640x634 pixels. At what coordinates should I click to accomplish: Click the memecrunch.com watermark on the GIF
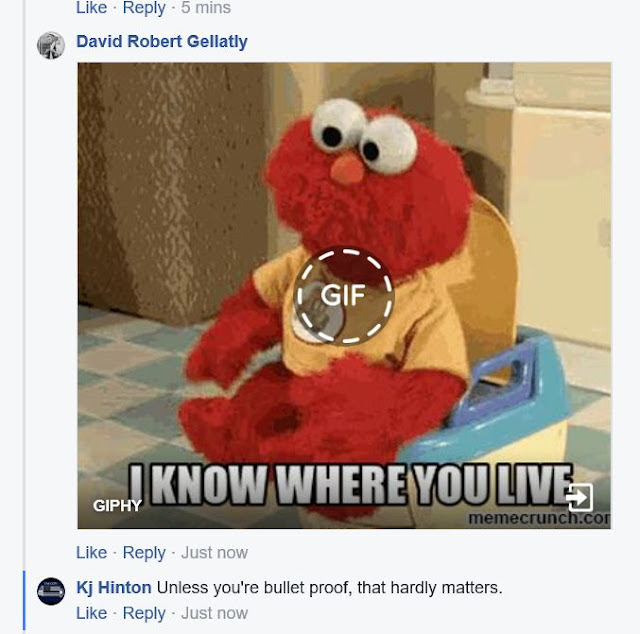click(539, 518)
